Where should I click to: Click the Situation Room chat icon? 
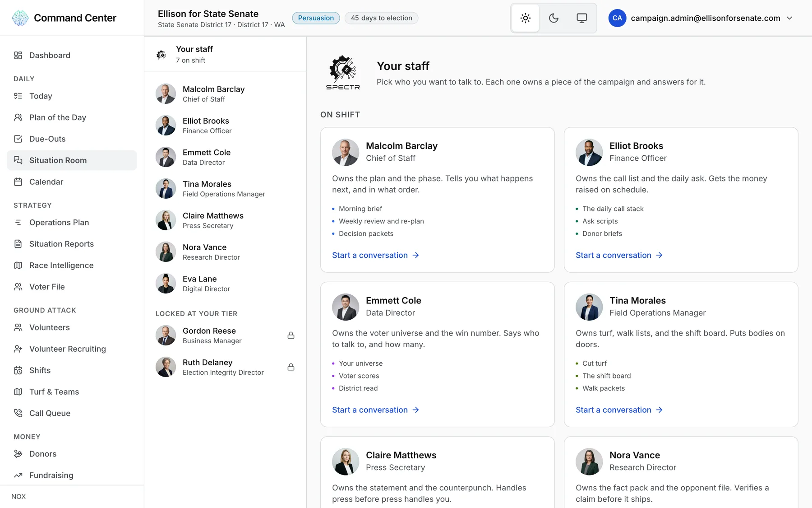pyautogui.click(x=18, y=160)
